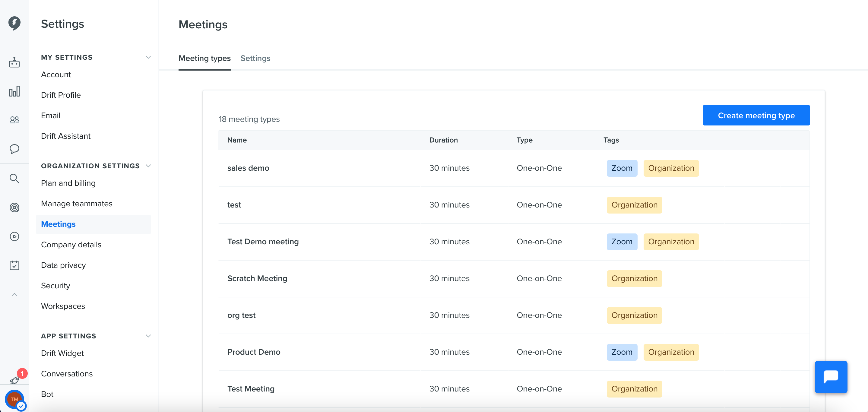Collapse the sidebar with the up caret
Viewport: 868px width, 412px height.
pyautogui.click(x=14, y=294)
